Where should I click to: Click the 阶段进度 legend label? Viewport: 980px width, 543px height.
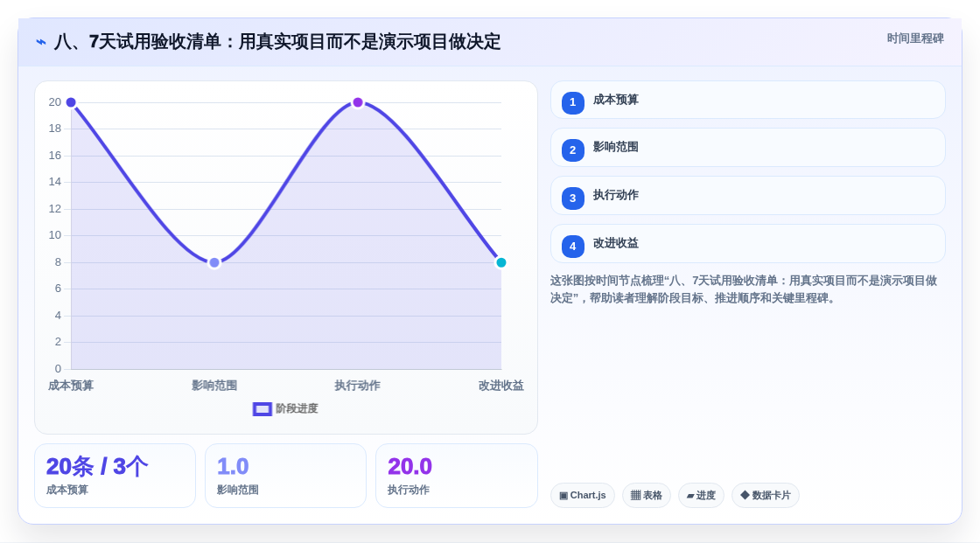click(x=297, y=408)
